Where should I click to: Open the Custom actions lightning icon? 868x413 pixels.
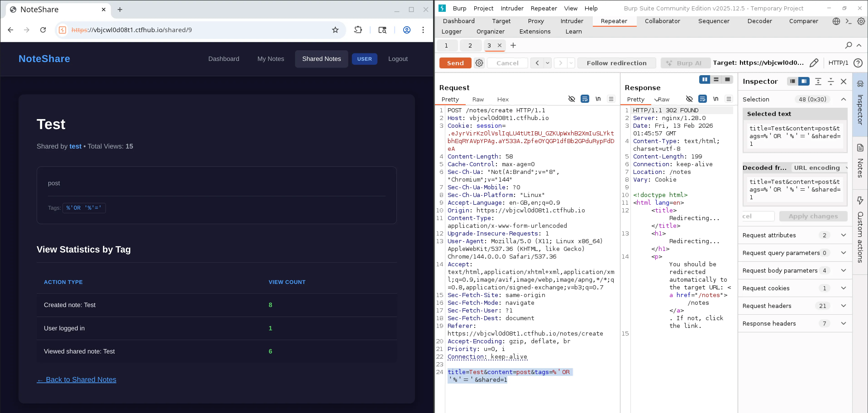click(x=861, y=200)
